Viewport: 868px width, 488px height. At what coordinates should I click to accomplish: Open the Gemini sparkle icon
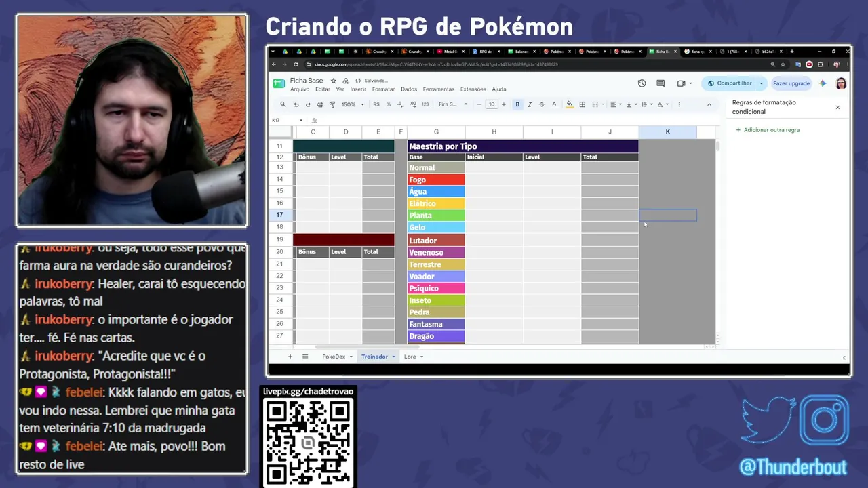click(823, 83)
